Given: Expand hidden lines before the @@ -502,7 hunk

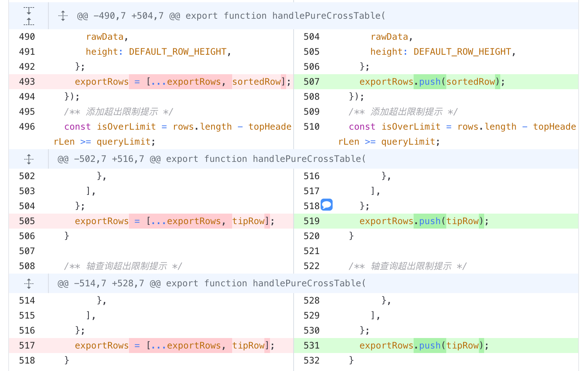Looking at the screenshot, I should coord(29,159).
